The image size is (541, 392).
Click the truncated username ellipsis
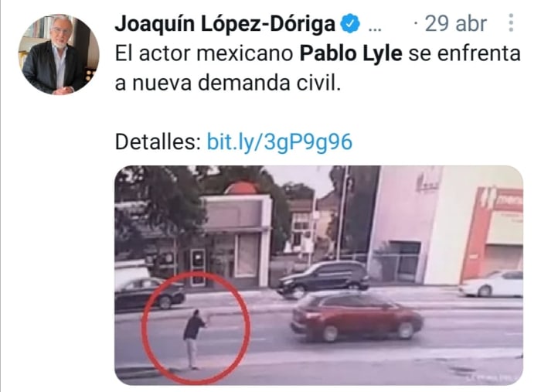[375, 29]
